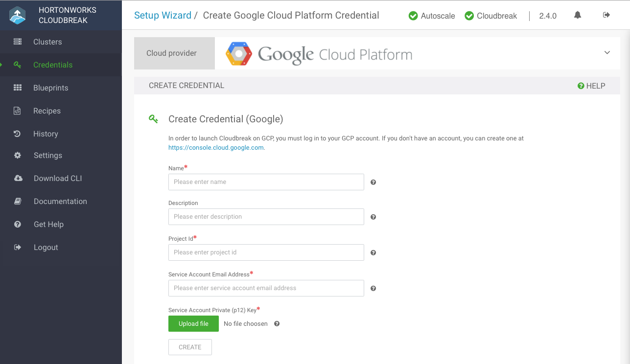Click the Setup Wizard breadcrumb link

click(x=163, y=15)
